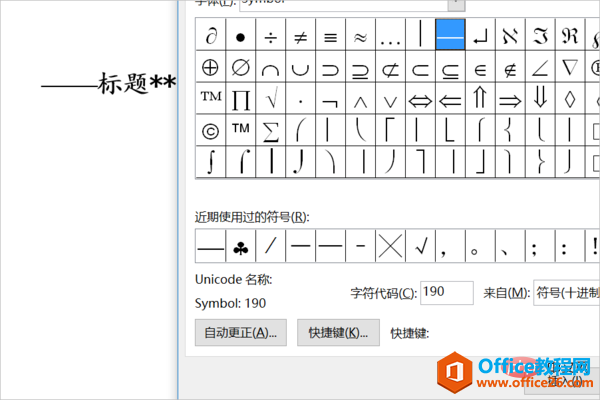The width and height of the screenshot is (600, 400).
Task: Choose the circled plus ⊕ symbol
Action: [211, 68]
